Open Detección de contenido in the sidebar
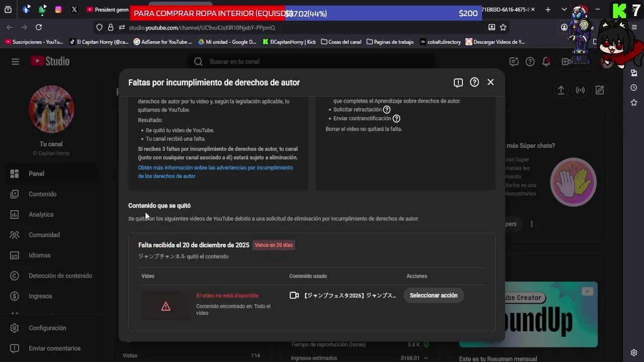644x362 pixels. 51,276
